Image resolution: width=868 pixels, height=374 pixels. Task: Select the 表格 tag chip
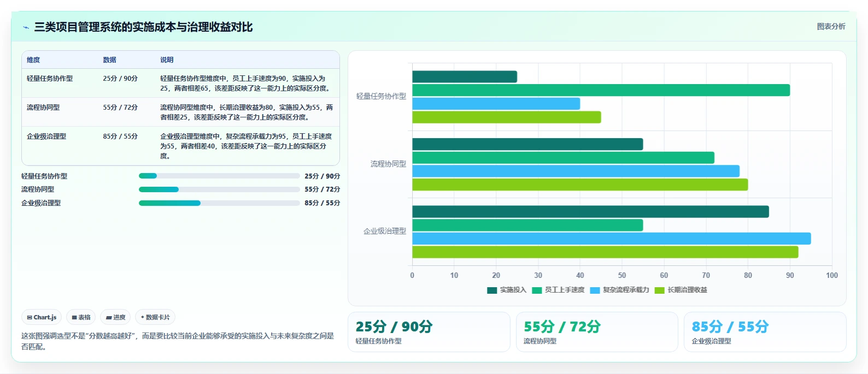81,317
